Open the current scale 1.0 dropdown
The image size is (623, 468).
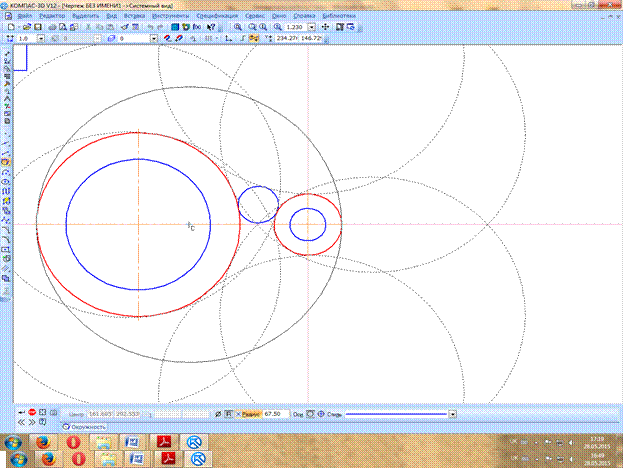[x=41, y=39]
